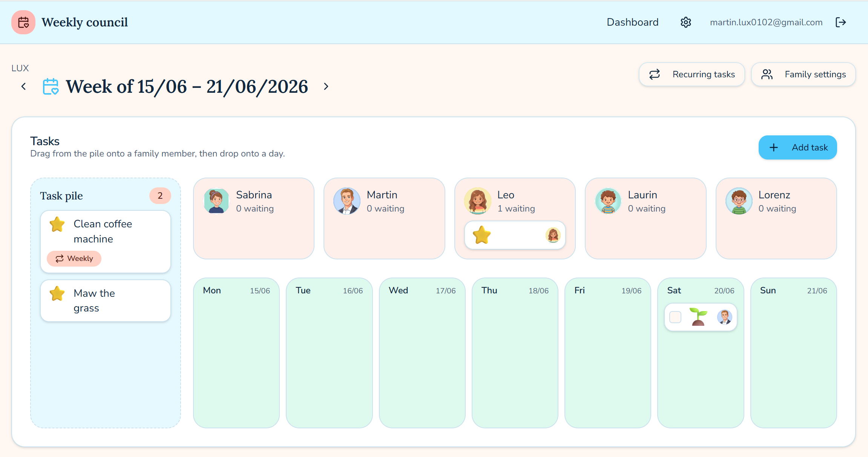The width and height of the screenshot is (868, 457).
Task: Check the Saturday task checkbox
Action: (x=675, y=317)
